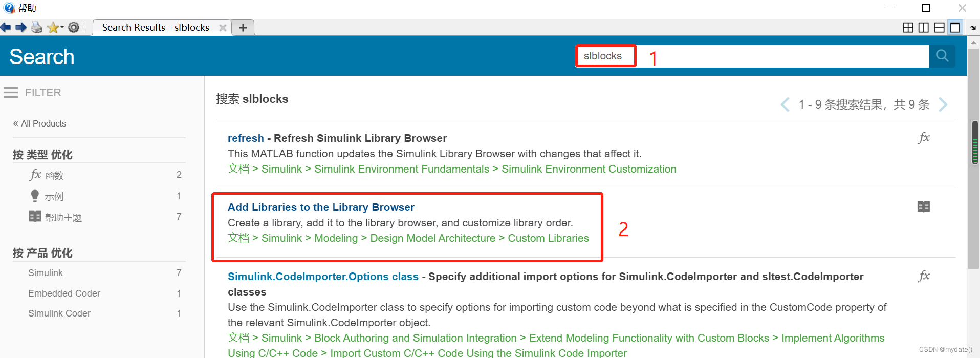Go to previous results page
The height and width of the screenshot is (358, 980).
tap(785, 104)
